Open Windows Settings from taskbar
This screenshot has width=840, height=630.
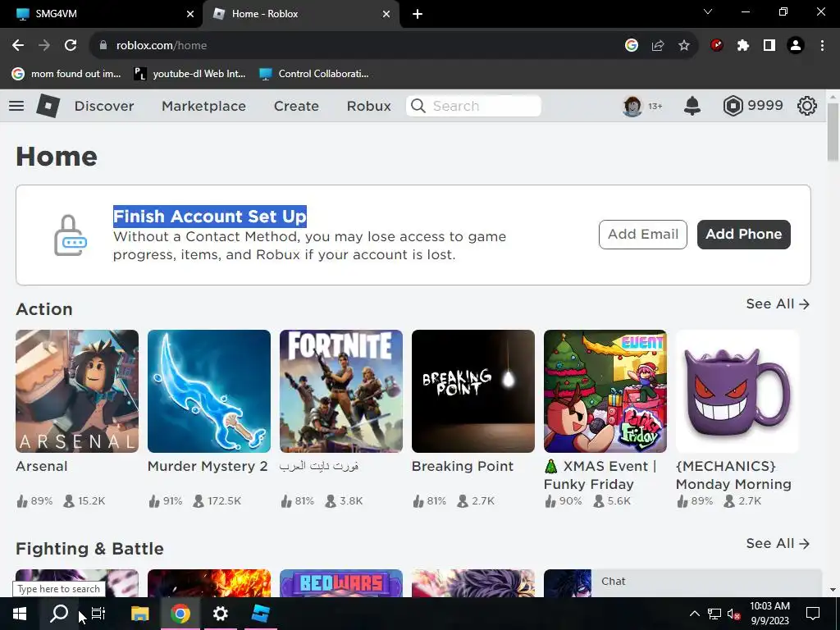220,614
